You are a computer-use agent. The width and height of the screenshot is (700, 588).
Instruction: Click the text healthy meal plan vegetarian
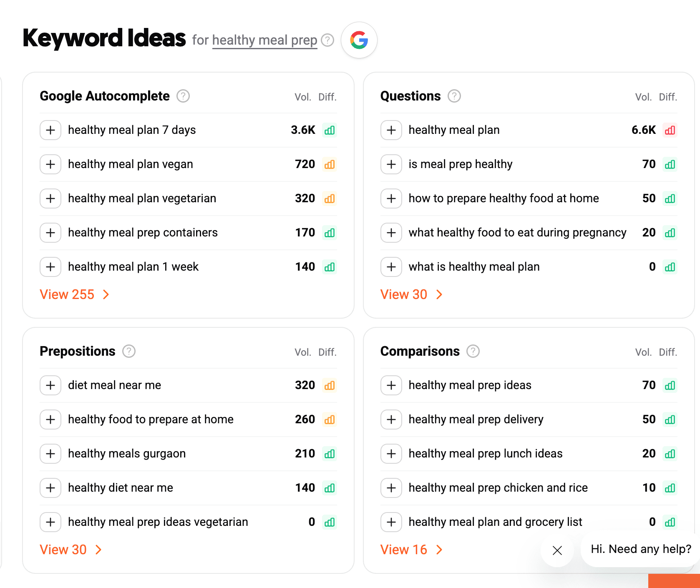[x=142, y=199]
